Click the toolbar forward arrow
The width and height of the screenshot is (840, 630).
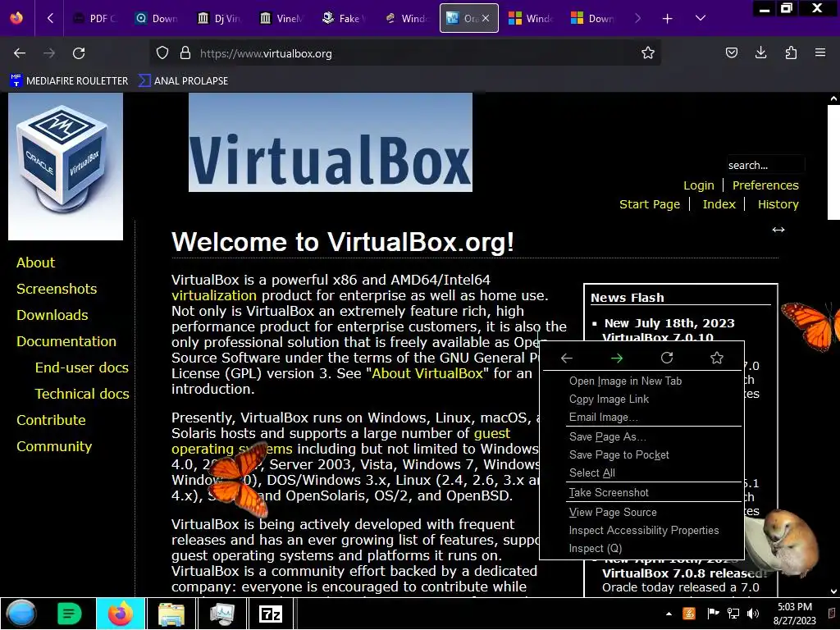coord(49,53)
